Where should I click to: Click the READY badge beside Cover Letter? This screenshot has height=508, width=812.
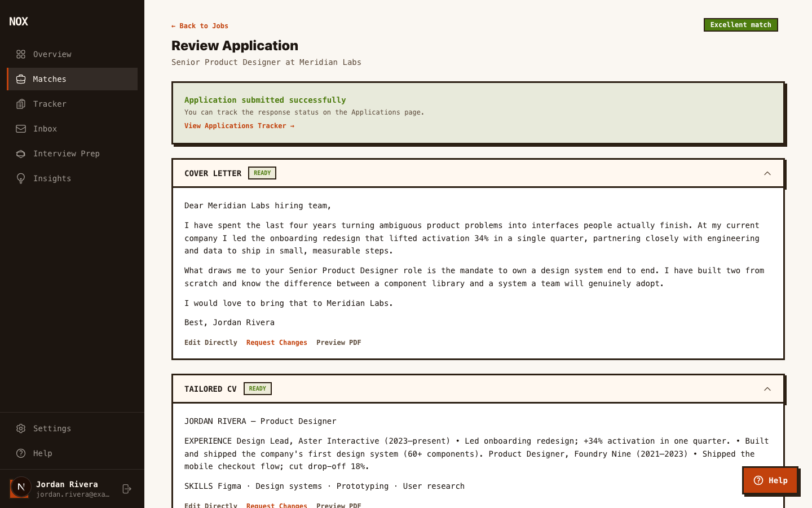262,173
